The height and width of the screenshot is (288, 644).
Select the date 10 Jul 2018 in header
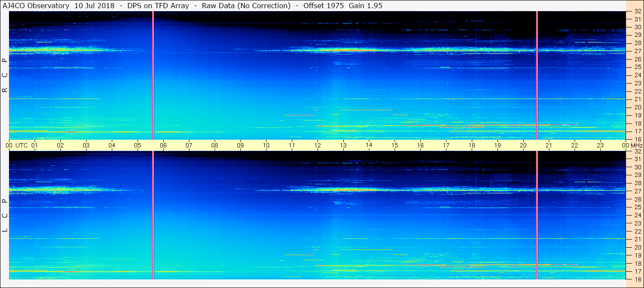coord(95,6)
